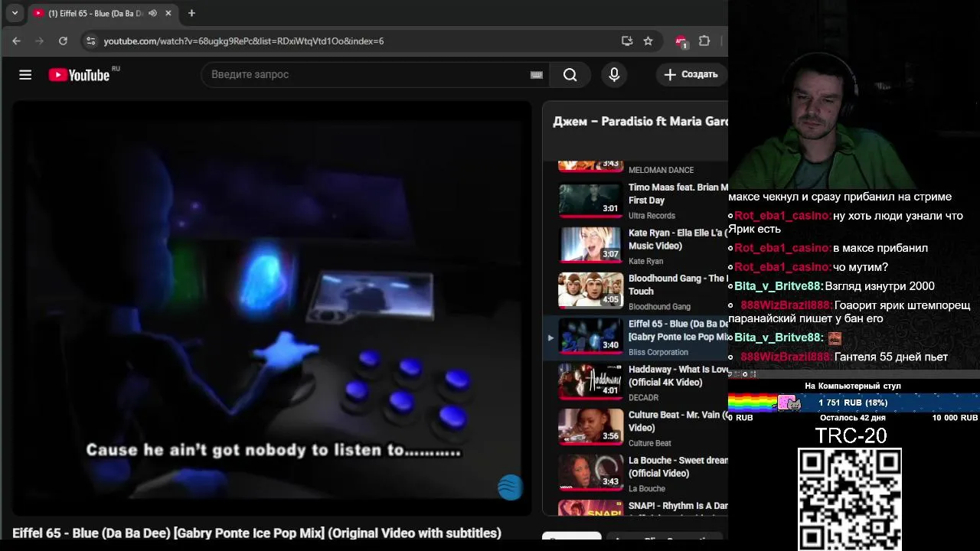Play Haddaway 'What Is Love' 4K video

point(590,381)
